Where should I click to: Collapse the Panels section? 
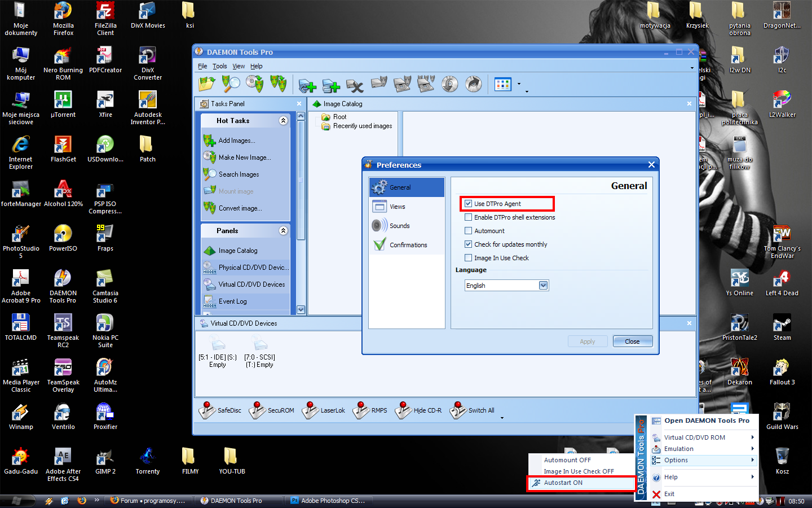coord(283,231)
